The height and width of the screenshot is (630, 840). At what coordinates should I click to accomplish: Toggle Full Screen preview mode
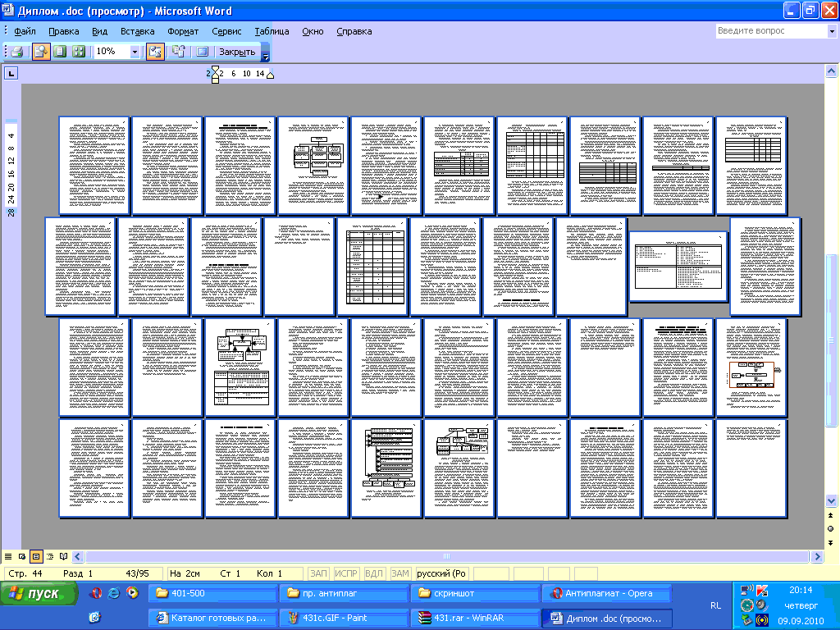pyautogui.click(x=202, y=52)
